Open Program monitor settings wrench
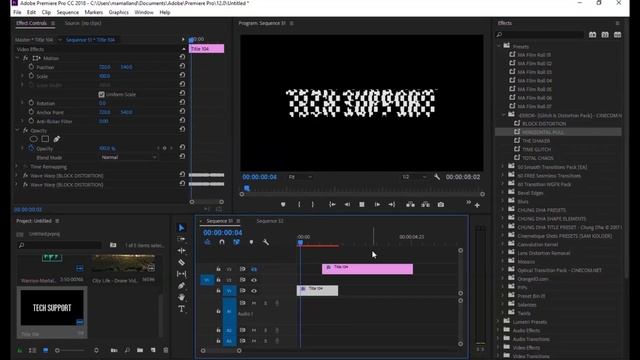The width and height of the screenshot is (640, 360). point(437,177)
